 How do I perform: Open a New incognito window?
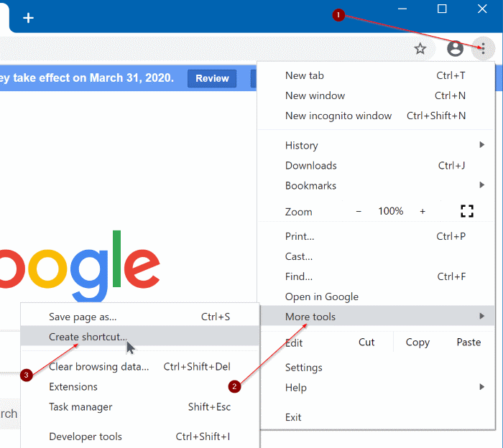(x=376, y=116)
